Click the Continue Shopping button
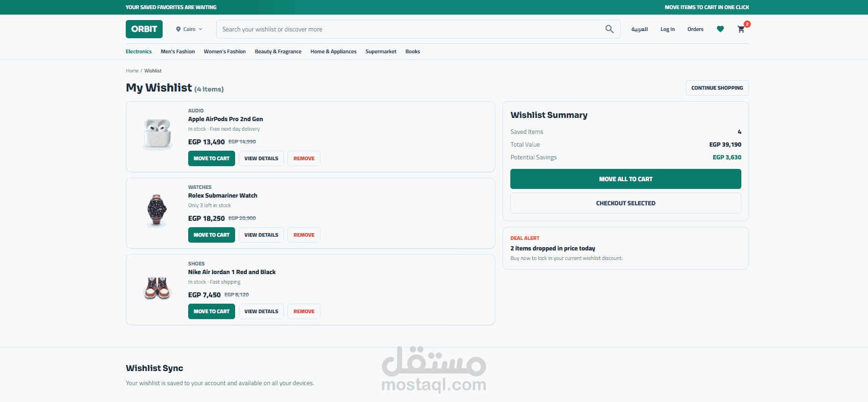 click(717, 88)
